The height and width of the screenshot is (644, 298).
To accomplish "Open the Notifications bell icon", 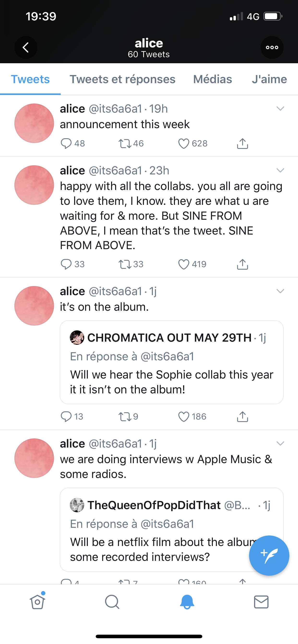I will pyautogui.click(x=187, y=602).
